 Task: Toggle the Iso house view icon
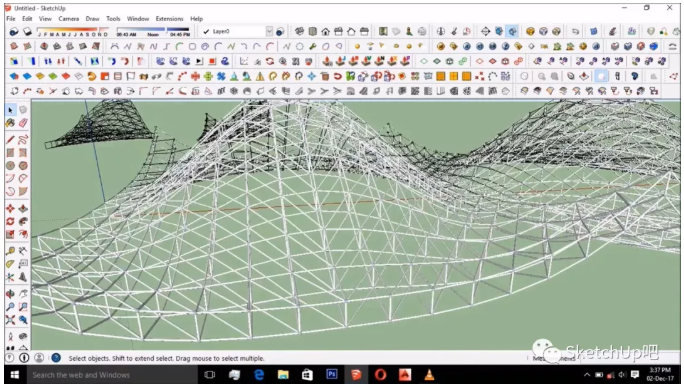[x=299, y=31]
